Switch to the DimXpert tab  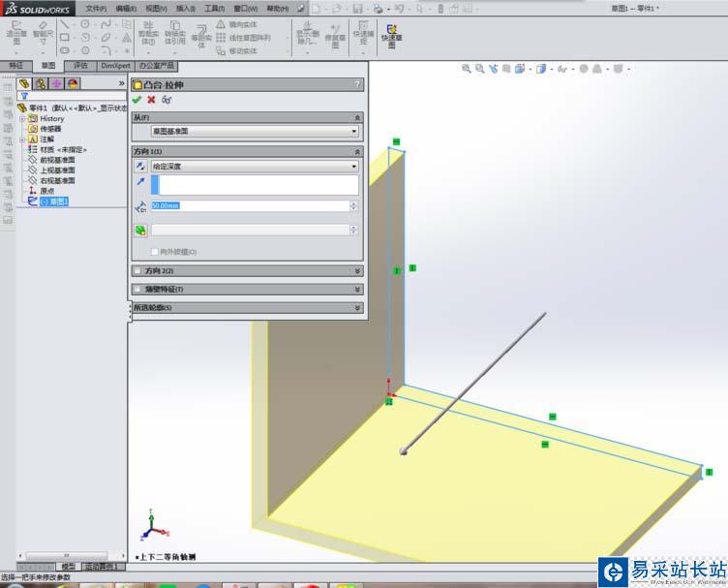(x=115, y=66)
